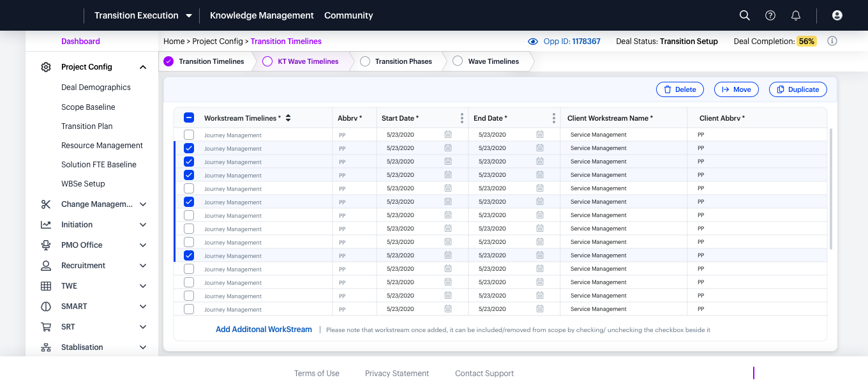Open the search icon in top bar
Viewport: 868px width, 387px height.
coord(744,15)
